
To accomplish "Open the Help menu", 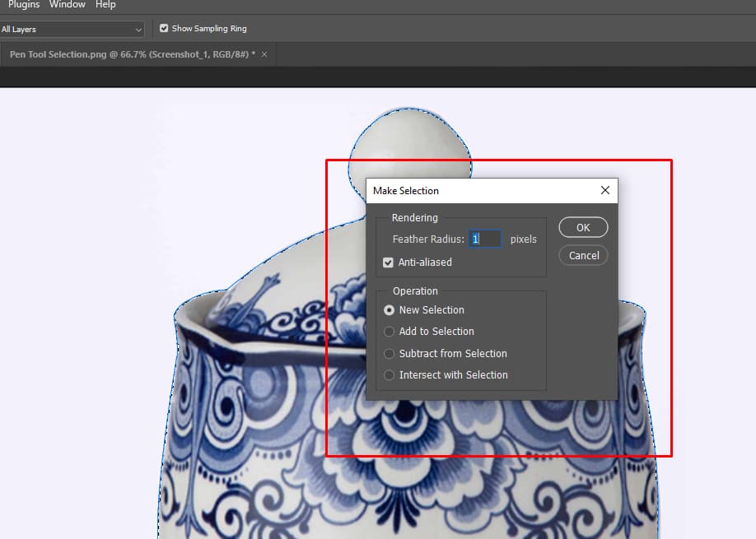I will pos(105,4).
